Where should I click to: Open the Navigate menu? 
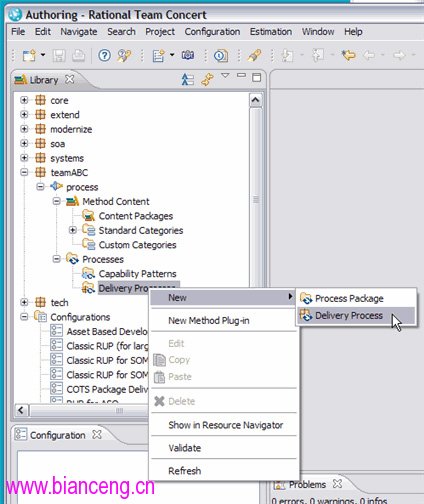(79, 32)
